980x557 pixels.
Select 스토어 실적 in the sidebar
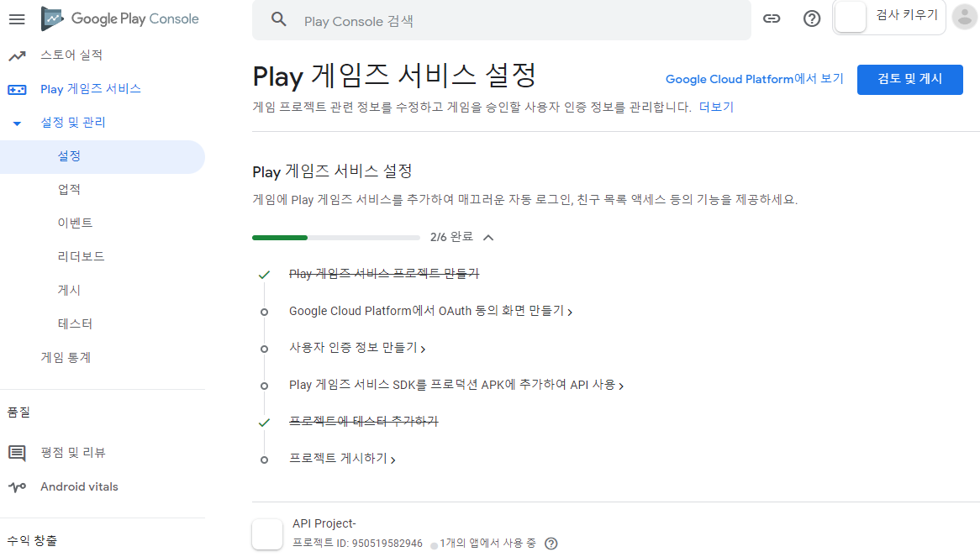point(71,55)
